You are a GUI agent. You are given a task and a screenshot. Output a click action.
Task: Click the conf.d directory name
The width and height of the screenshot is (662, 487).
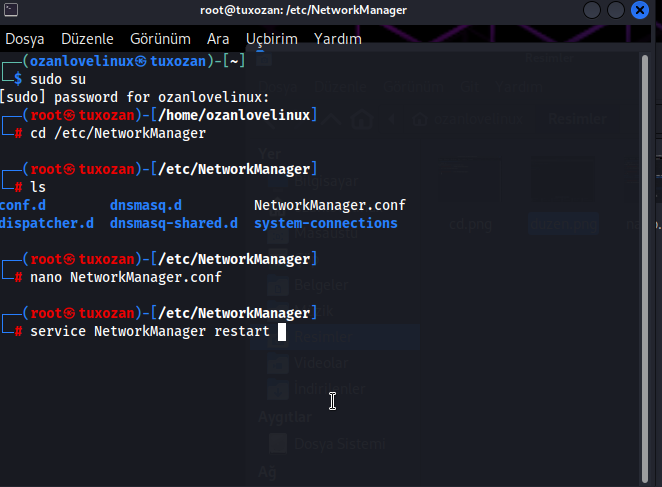pos(23,205)
